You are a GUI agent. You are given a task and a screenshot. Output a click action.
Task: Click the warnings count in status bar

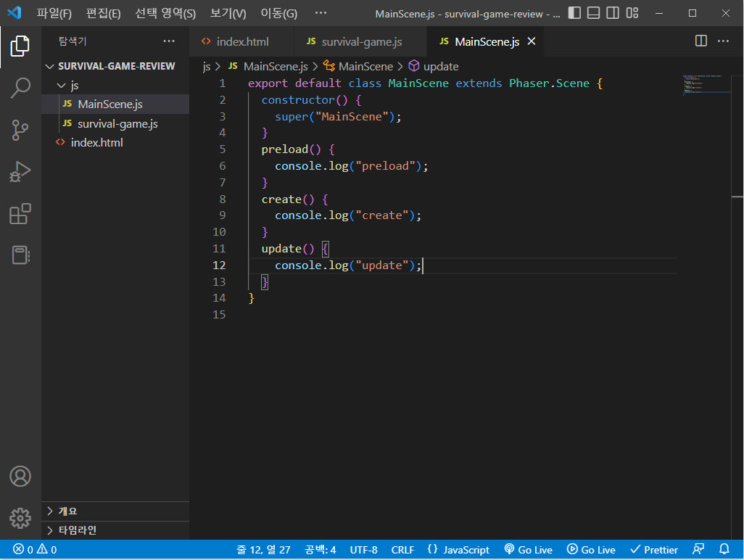pos(47,550)
